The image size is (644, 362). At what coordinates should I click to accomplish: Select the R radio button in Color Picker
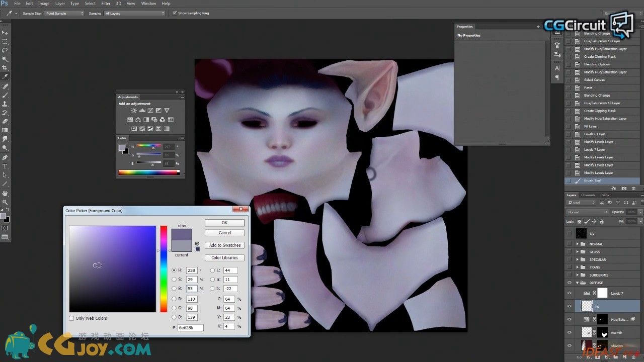(x=174, y=299)
